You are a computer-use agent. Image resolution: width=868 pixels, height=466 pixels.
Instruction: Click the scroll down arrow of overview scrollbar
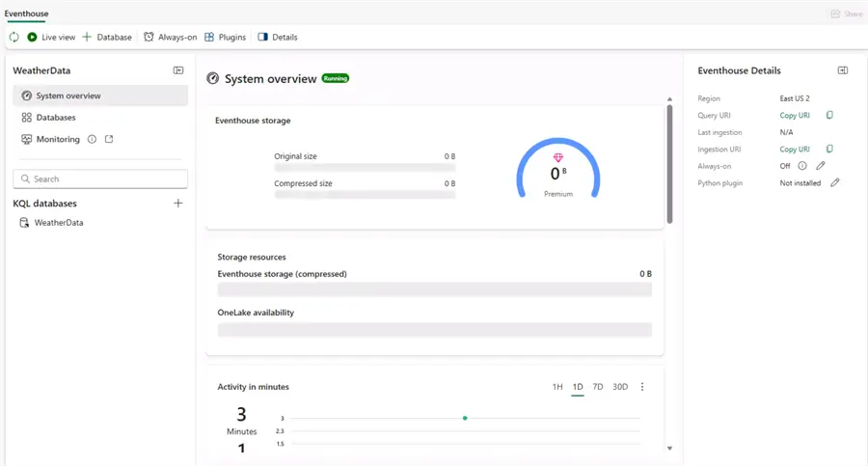tap(670, 449)
